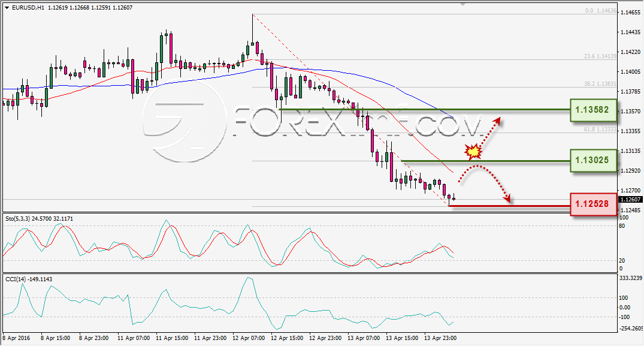Click the Fibonacci label 38.2 1.13831

(600, 83)
